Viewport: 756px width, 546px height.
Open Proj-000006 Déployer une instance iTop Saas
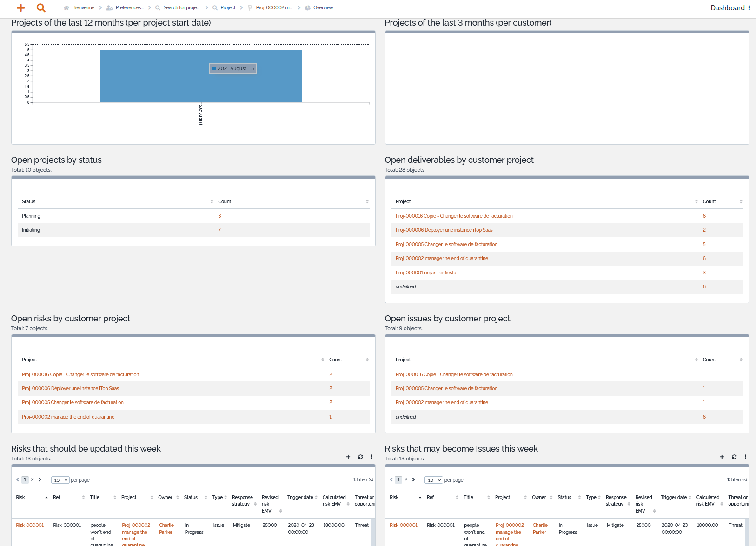(x=444, y=230)
